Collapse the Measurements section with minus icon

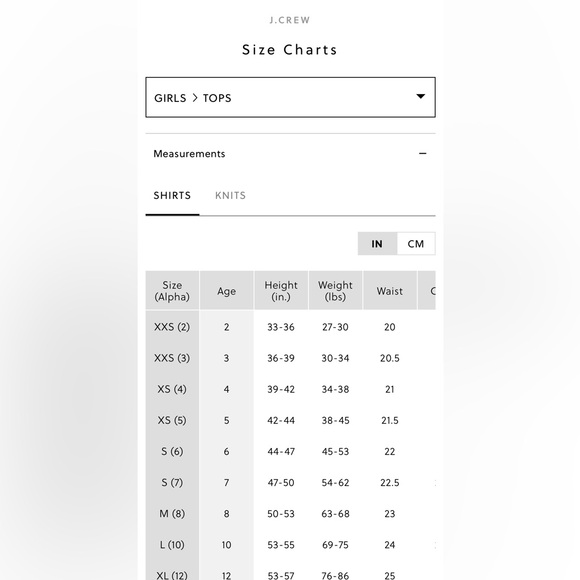(422, 154)
